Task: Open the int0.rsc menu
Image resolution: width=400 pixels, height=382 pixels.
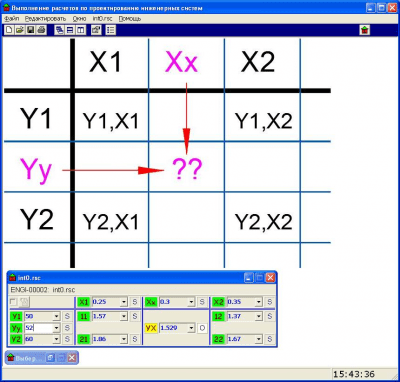Action: (102, 19)
